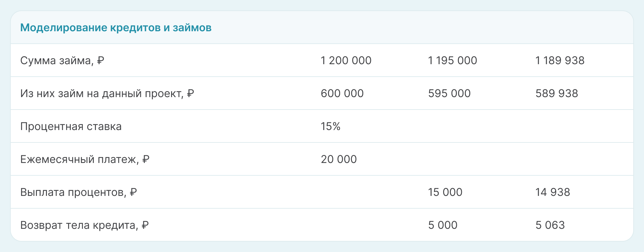Edit the 15% interest rate value

click(x=330, y=126)
